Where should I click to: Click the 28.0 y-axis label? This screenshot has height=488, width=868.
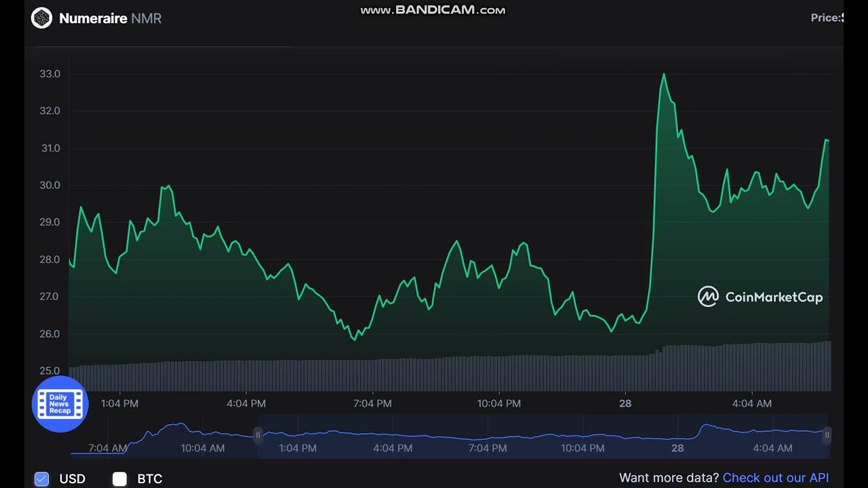[x=50, y=260]
